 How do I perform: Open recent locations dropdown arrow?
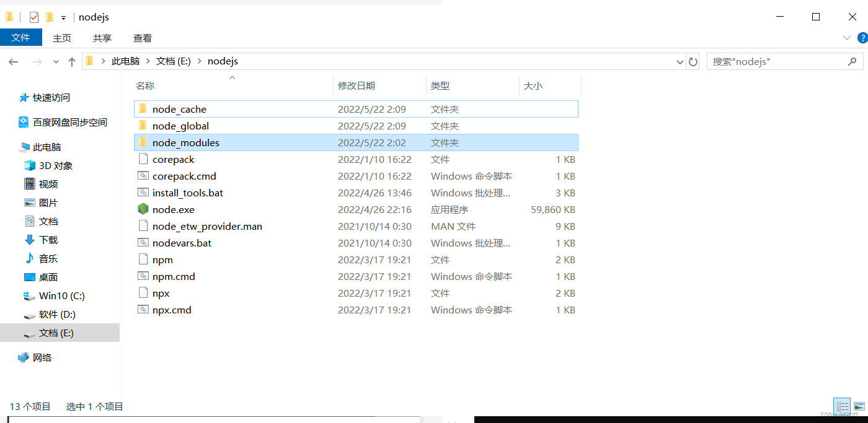56,61
